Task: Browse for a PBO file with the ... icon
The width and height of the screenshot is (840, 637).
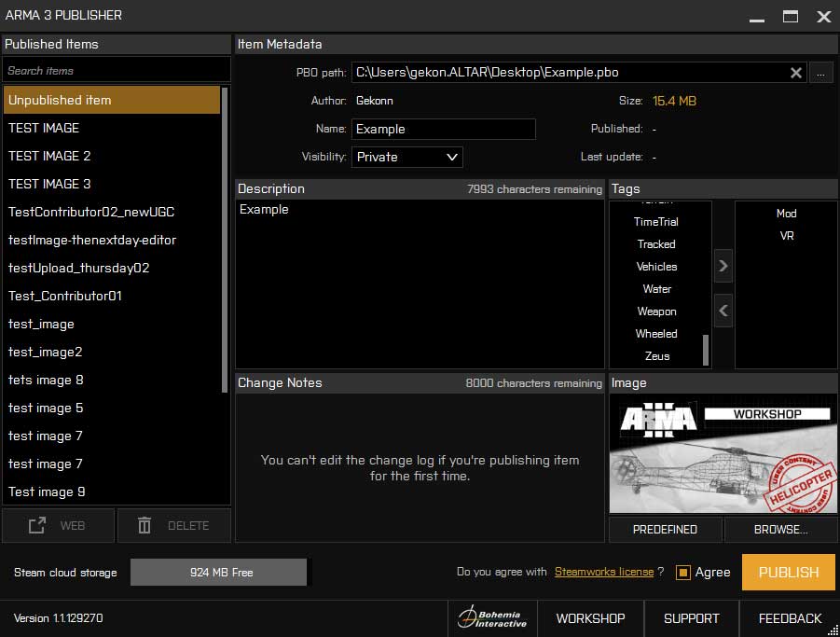Action: pos(821,73)
